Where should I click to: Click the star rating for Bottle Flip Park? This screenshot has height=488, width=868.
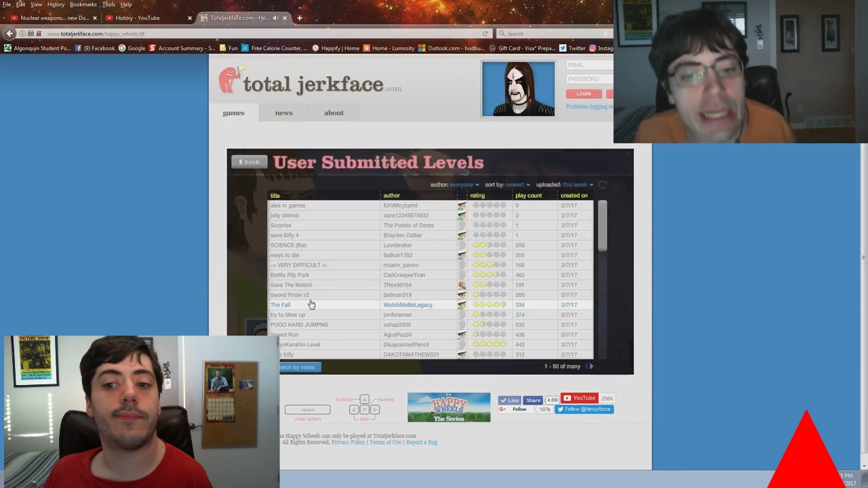click(x=490, y=274)
